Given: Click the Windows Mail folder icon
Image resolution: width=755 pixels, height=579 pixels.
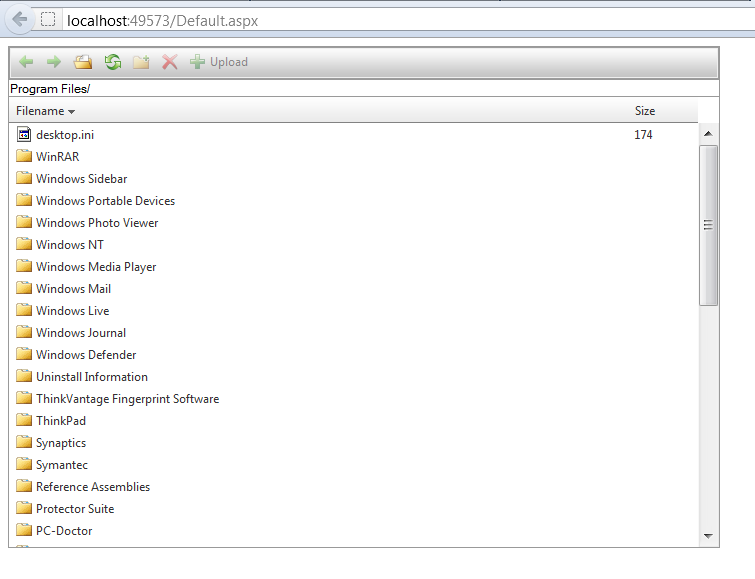Looking at the screenshot, I should (24, 288).
